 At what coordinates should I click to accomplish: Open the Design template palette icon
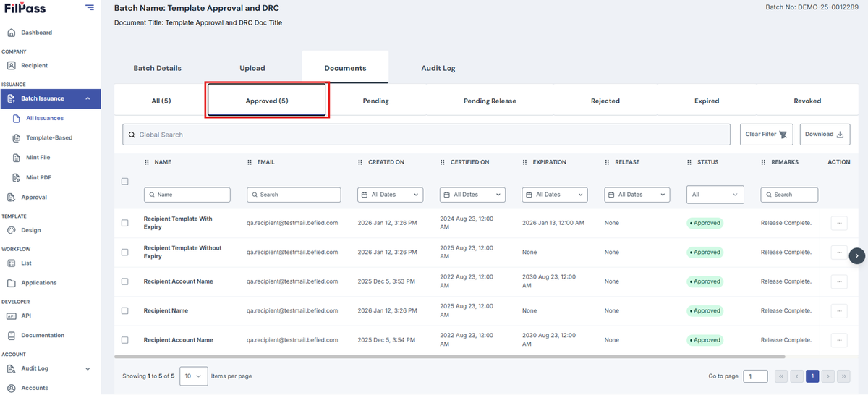(11, 230)
